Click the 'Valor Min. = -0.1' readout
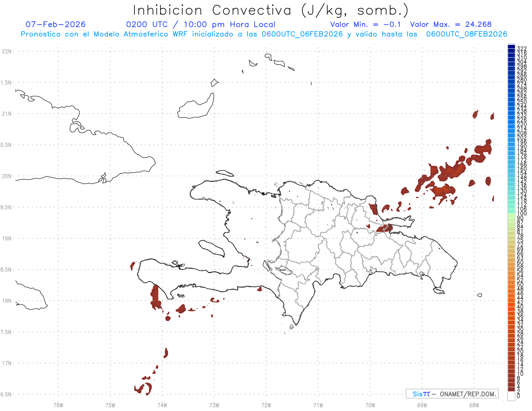This screenshot has height=411, width=532. tap(366, 24)
